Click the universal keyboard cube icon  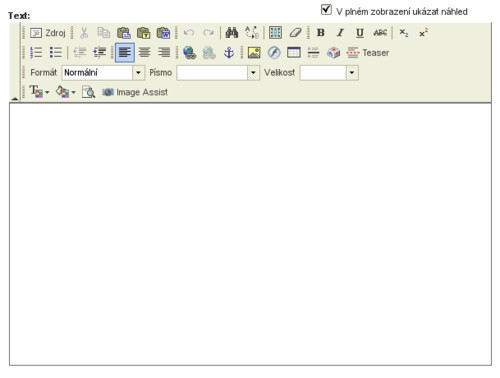click(x=333, y=53)
